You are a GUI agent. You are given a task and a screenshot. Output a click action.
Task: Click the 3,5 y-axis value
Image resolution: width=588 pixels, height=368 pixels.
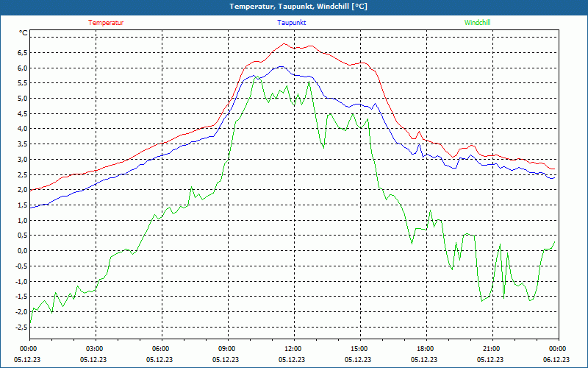(23, 144)
